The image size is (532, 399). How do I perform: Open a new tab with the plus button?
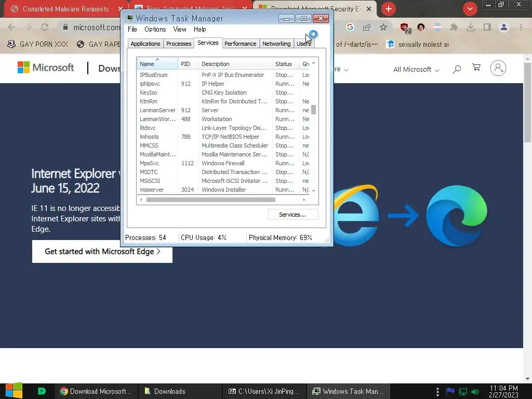click(x=389, y=9)
